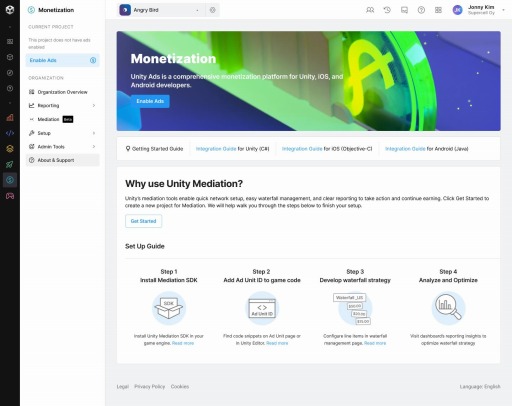Open the code brackets icon in rail
512x406 pixels.
click(10, 133)
